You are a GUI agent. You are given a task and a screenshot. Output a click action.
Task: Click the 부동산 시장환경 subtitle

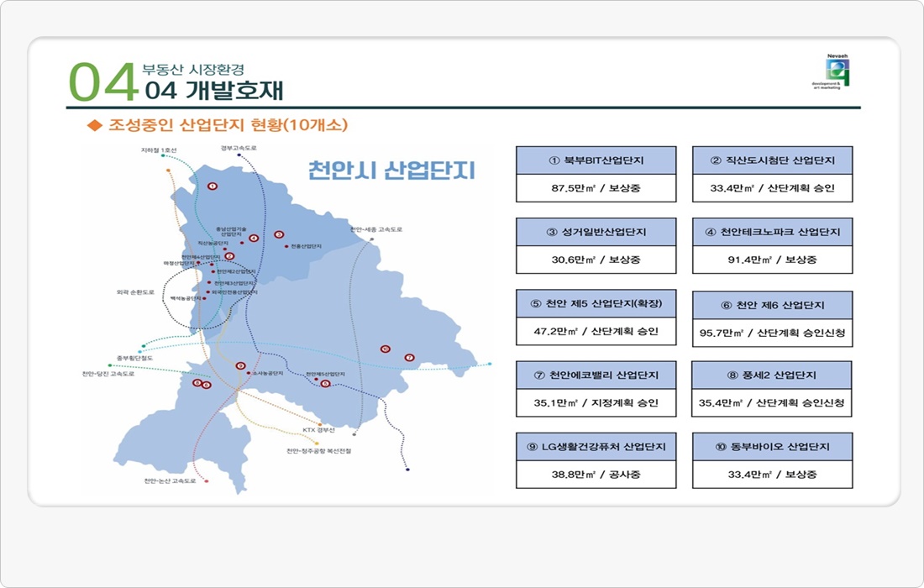point(192,70)
